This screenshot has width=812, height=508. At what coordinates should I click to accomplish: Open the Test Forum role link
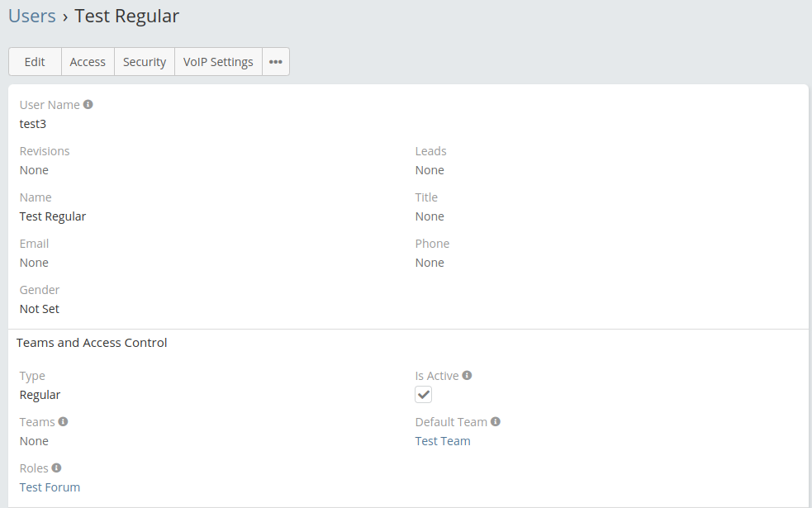pyautogui.click(x=50, y=487)
